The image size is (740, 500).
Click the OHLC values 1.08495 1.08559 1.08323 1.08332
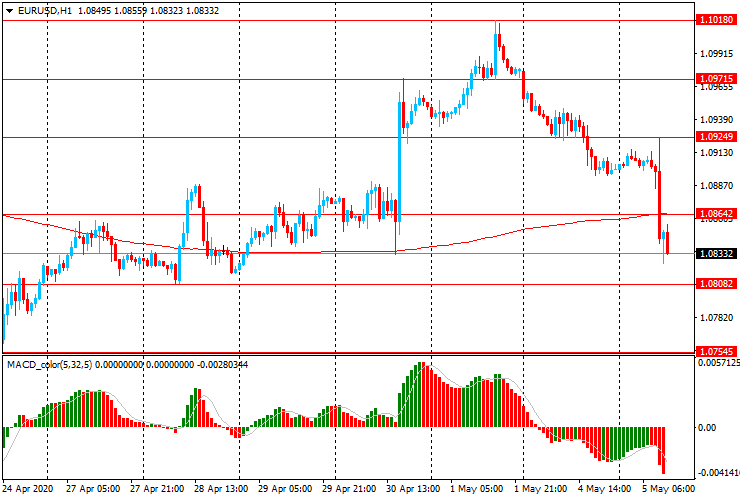coord(148,11)
